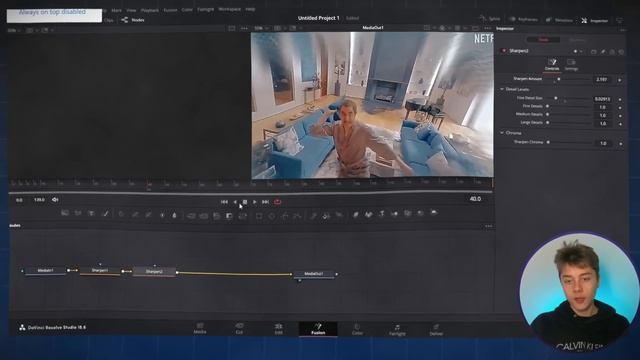
Task: Add a Matte Control node from toolbar
Action: [x=216, y=216]
